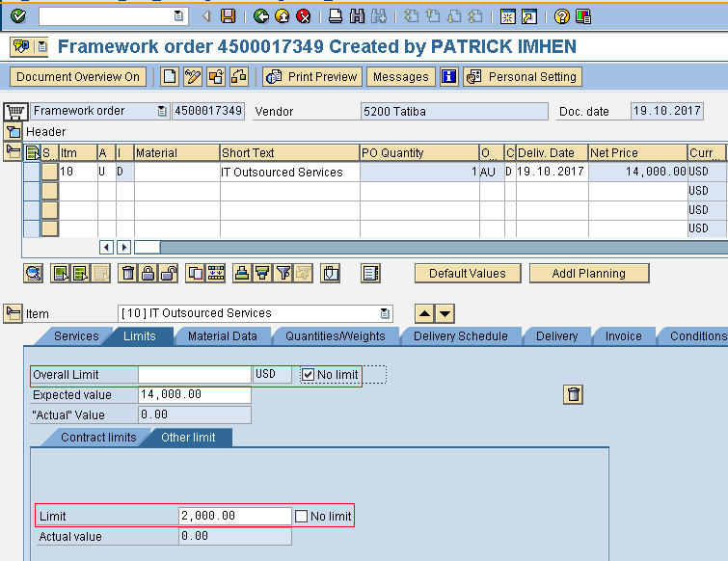This screenshot has width=728, height=561.
Task: Click the Vendor field 5200 Tatiba
Action: pyautogui.click(x=454, y=112)
